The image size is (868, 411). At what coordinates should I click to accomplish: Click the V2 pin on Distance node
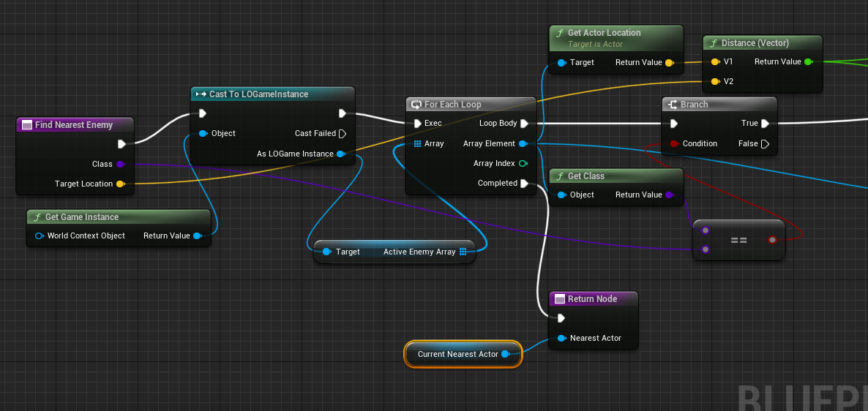(715, 81)
